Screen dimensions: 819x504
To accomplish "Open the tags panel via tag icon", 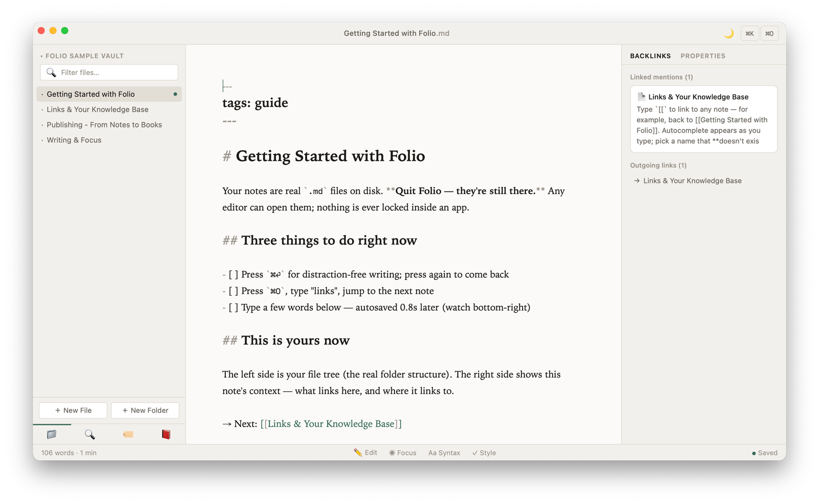I will click(128, 434).
